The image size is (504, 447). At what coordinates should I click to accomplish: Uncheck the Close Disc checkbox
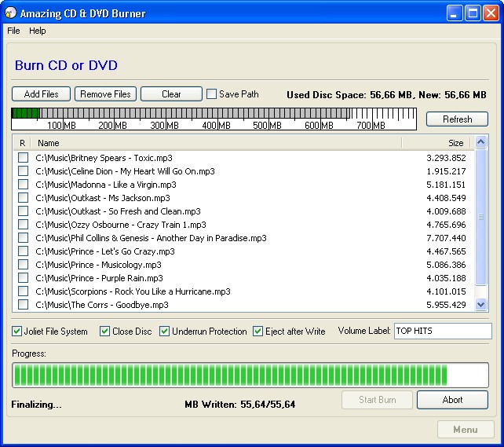(x=105, y=332)
